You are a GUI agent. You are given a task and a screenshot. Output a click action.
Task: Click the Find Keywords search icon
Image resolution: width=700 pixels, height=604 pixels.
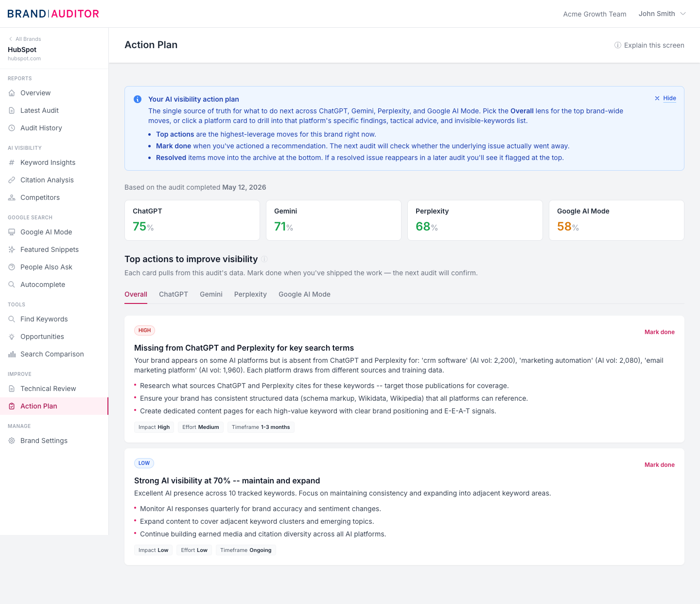click(x=12, y=319)
